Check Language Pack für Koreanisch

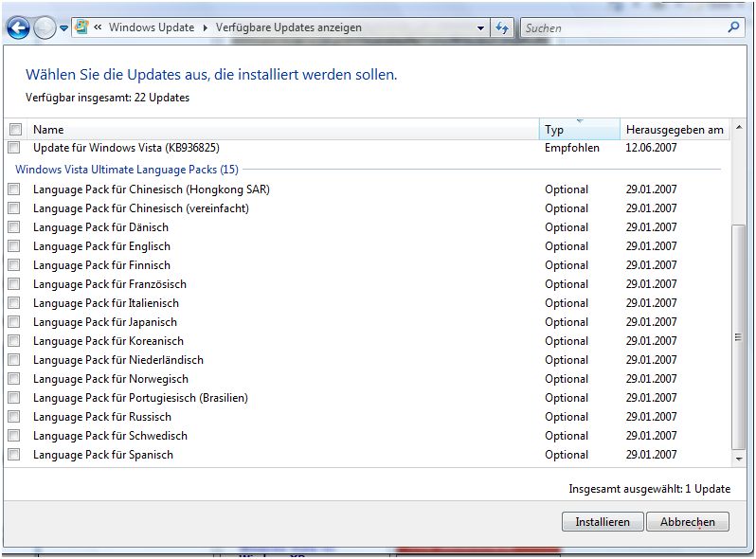14,340
